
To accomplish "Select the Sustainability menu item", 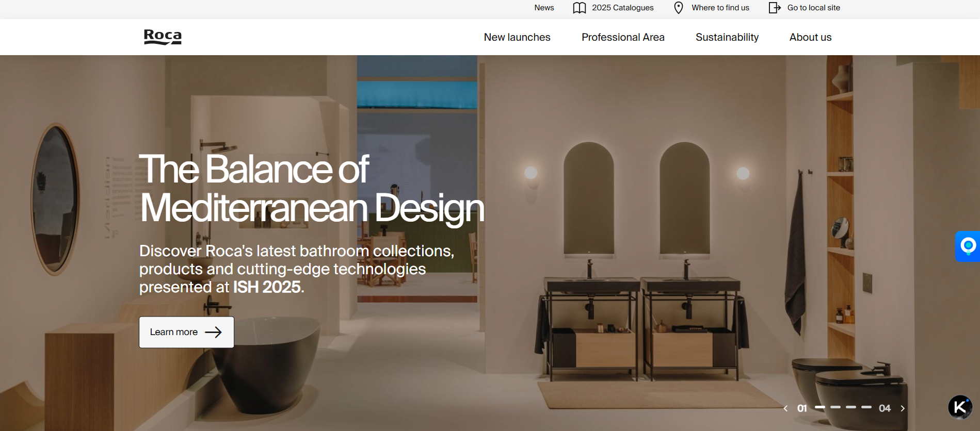I will [x=727, y=37].
